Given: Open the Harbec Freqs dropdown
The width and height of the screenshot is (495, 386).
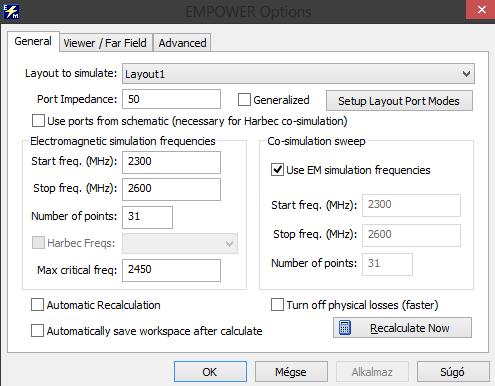Looking at the screenshot, I should [180, 244].
